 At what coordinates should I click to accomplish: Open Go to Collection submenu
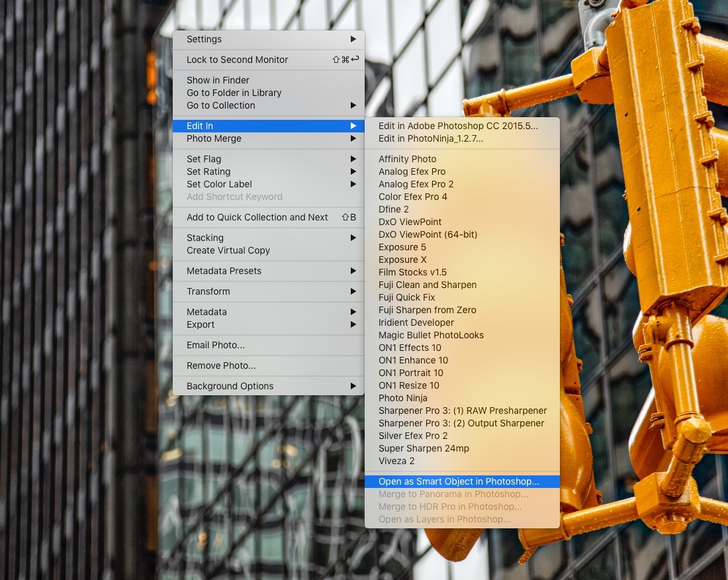coord(268,105)
